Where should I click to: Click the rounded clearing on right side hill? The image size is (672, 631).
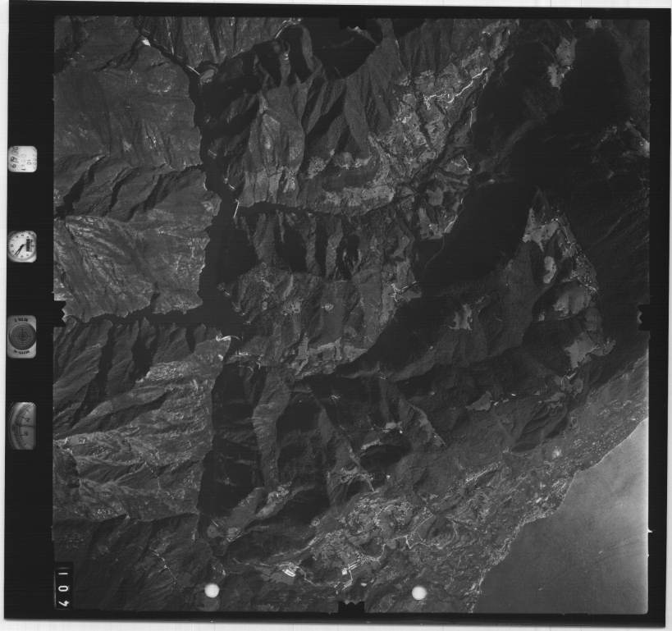pyautogui.click(x=549, y=269)
